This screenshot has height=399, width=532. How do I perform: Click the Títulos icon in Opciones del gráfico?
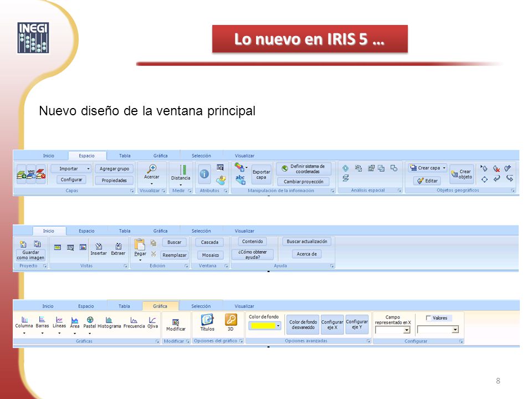pyautogui.click(x=207, y=320)
